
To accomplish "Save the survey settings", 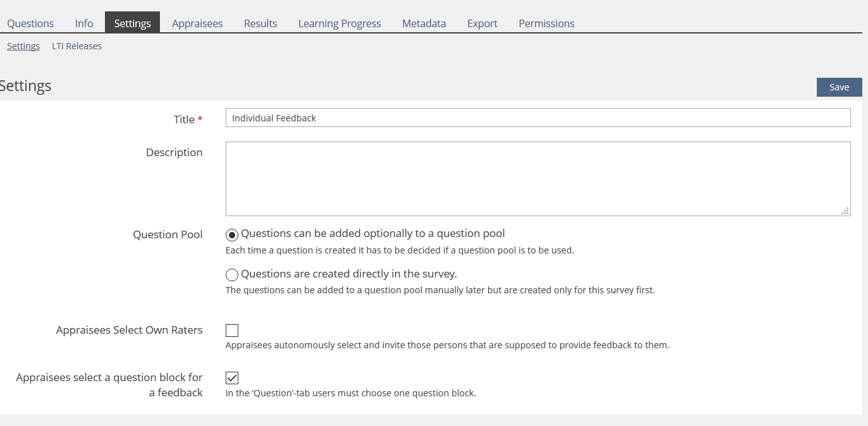I will [839, 87].
